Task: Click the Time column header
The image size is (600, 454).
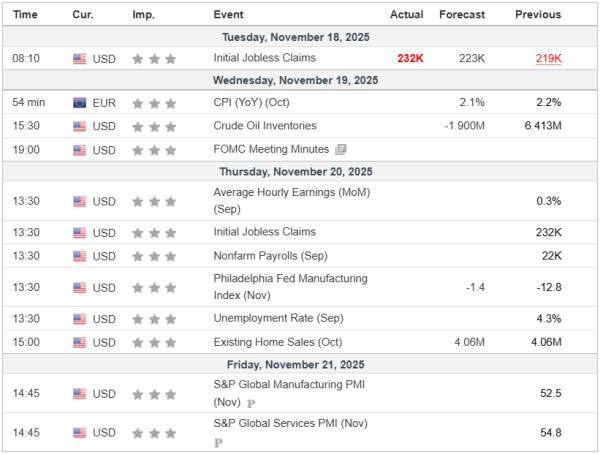Action: pyautogui.click(x=27, y=15)
